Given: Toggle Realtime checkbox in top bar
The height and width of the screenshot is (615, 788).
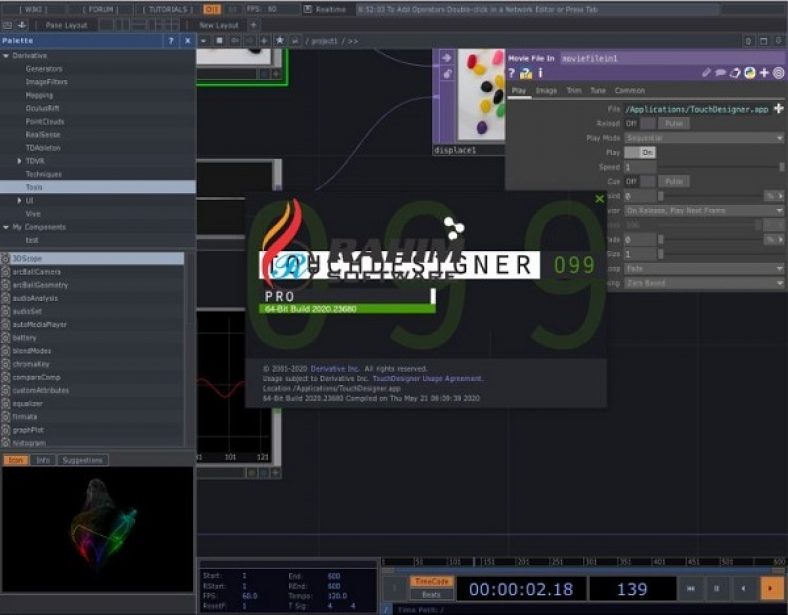Looking at the screenshot, I should click(x=308, y=10).
